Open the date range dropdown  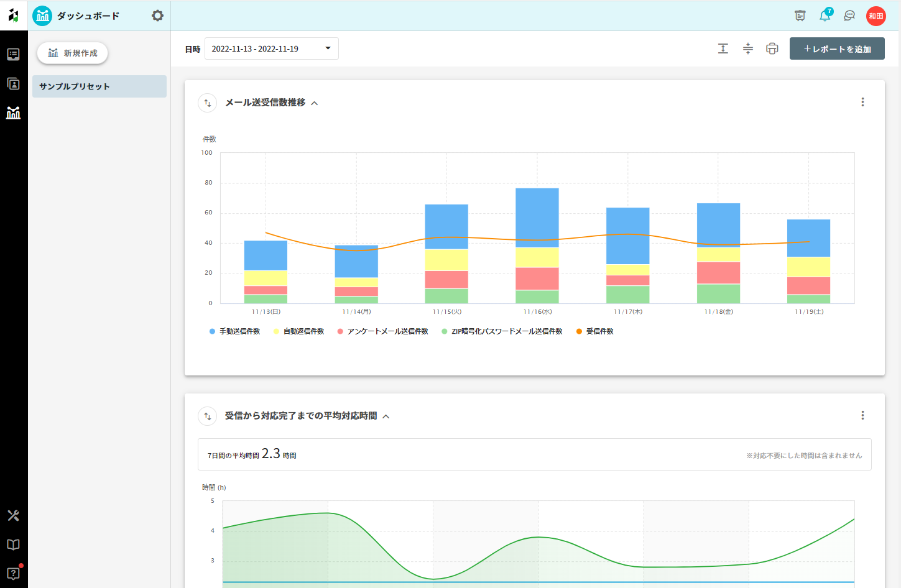[x=271, y=48]
